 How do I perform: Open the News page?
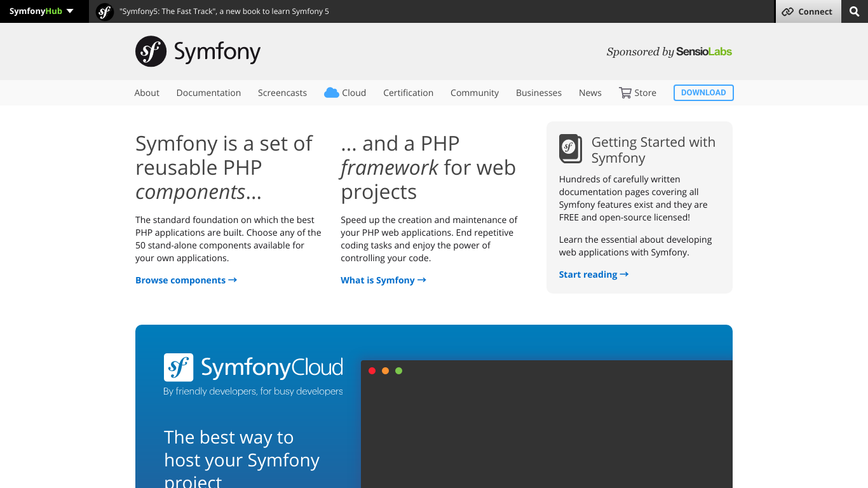tap(590, 93)
